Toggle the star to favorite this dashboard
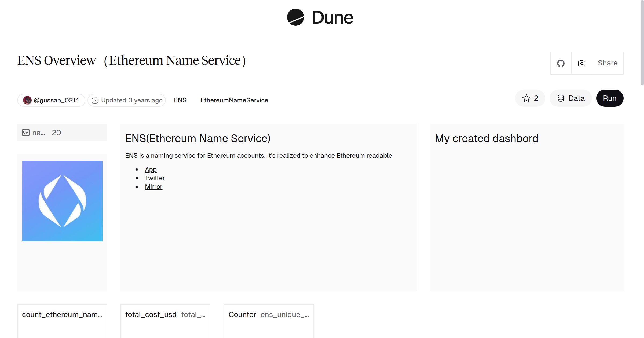 526,98
